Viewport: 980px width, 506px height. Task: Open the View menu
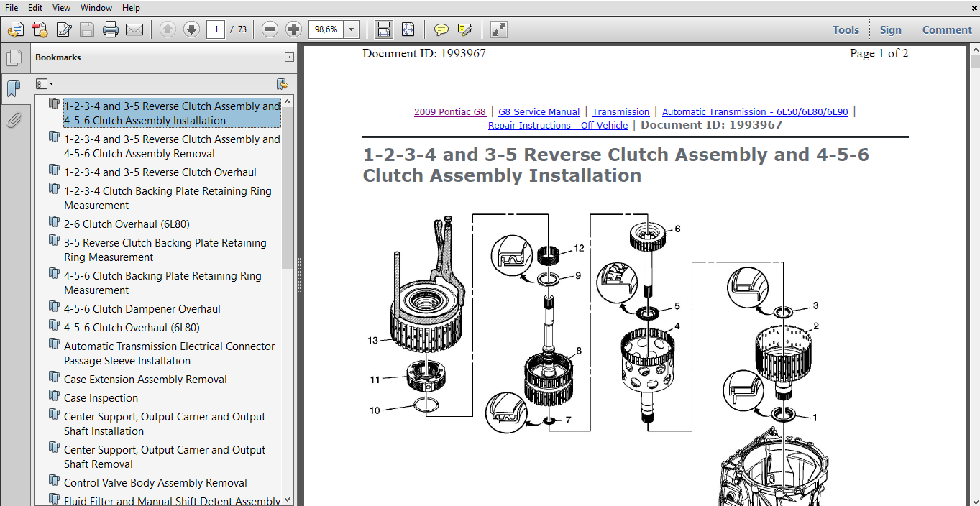(61, 8)
